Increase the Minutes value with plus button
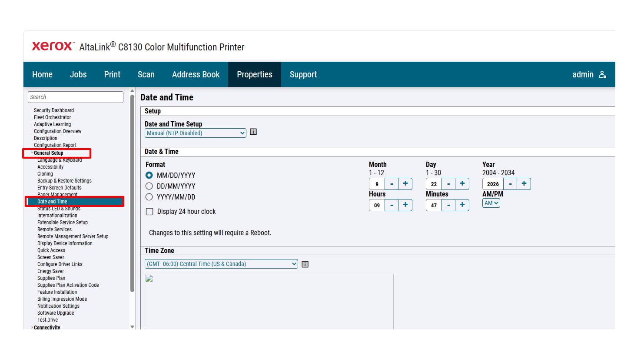This screenshot has width=644, height=339. tap(462, 205)
